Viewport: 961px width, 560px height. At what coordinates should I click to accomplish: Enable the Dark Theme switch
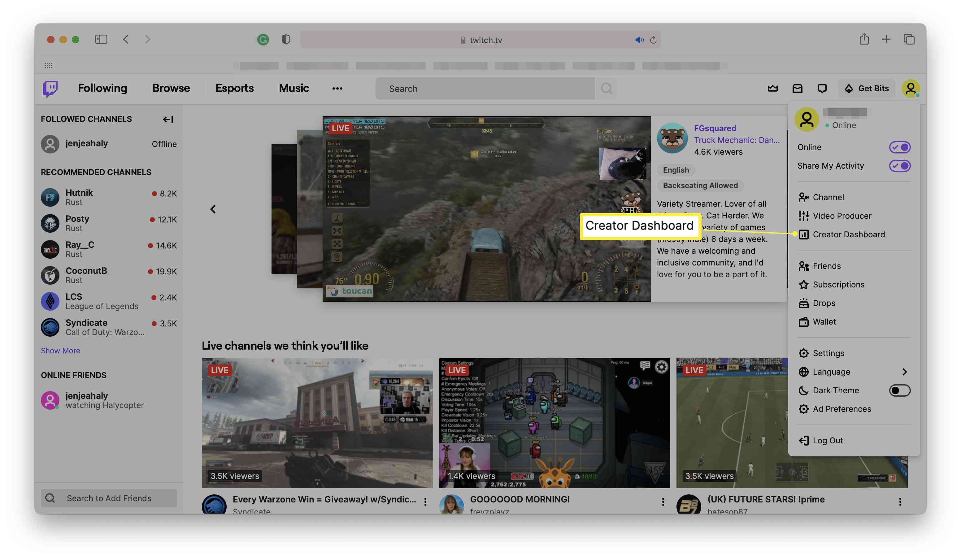pyautogui.click(x=900, y=390)
